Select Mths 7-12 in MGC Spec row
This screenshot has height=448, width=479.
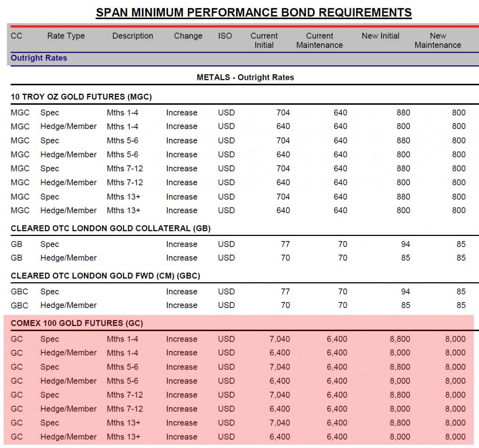tap(125, 169)
